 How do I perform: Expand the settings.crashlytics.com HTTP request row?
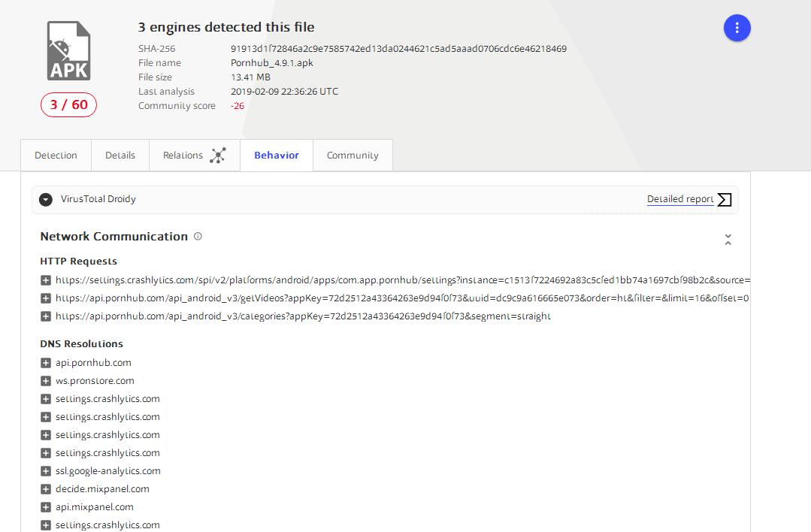46,280
